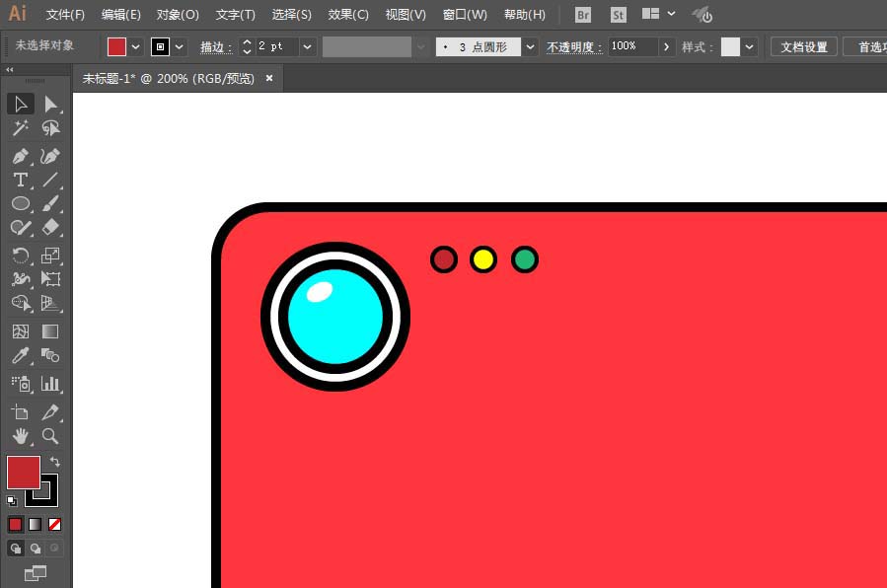Open the 效果(C) menu

348,15
